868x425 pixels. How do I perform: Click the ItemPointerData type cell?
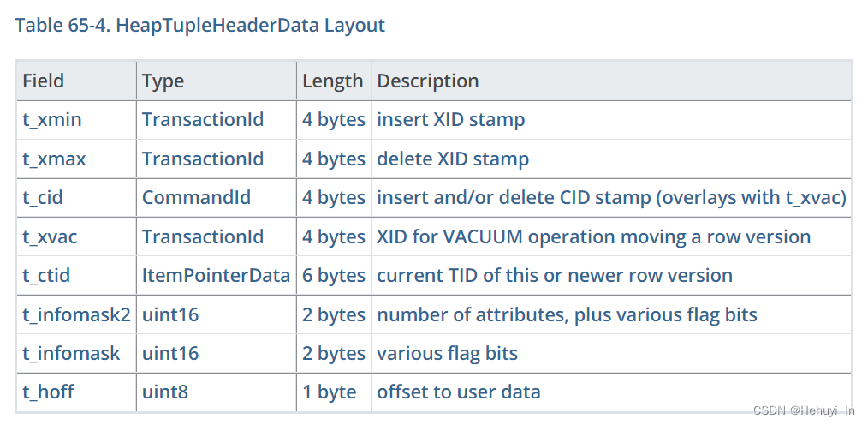point(216,276)
